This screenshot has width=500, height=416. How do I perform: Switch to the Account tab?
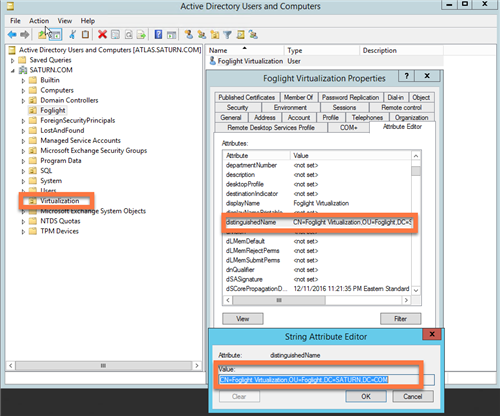click(x=299, y=117)
